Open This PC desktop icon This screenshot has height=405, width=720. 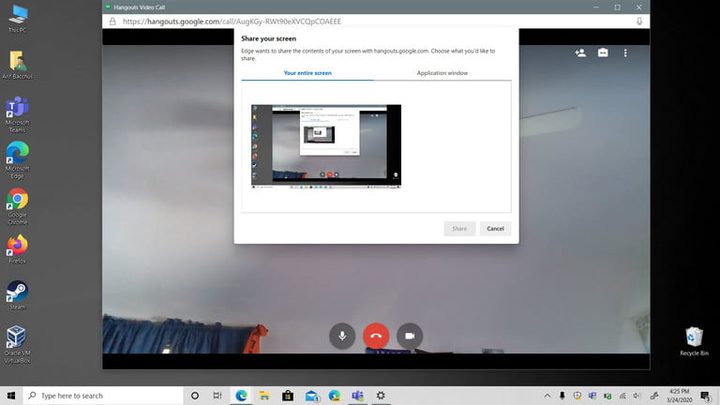[17, 19]
